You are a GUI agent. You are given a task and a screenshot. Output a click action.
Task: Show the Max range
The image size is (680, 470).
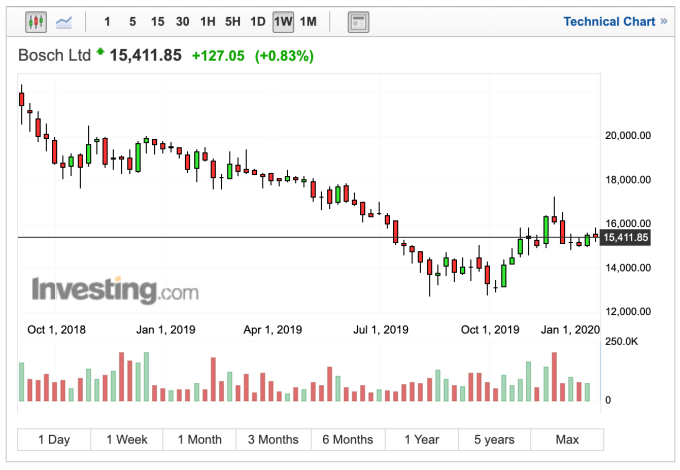tap(567, 440)
